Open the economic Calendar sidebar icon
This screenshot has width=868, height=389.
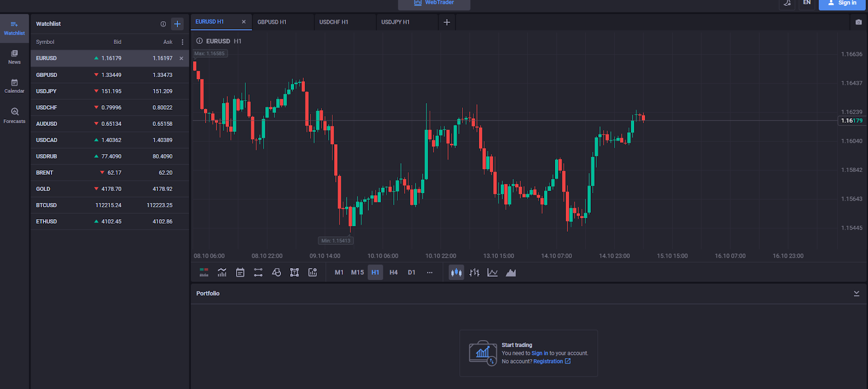click(15, 86)
